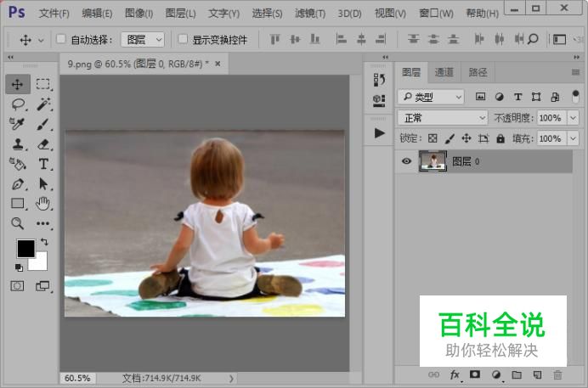This screenshot has width=588, height=388.
Task: Open the 正常 blend mode dropdown
Action: click(x=443, y=118)
